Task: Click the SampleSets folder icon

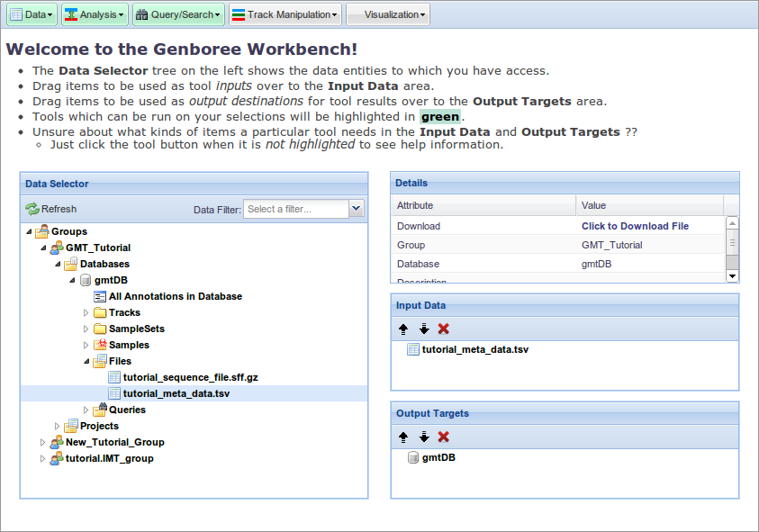Action: (100, 329)
